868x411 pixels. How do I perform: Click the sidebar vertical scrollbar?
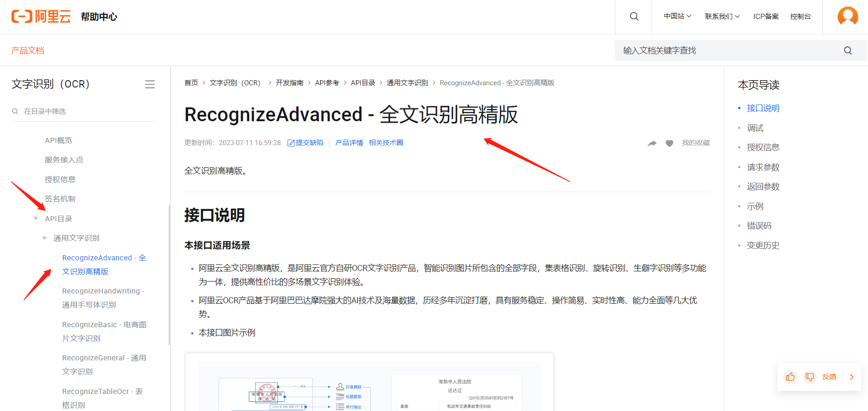pyautogui.click(x=169, y=275)
